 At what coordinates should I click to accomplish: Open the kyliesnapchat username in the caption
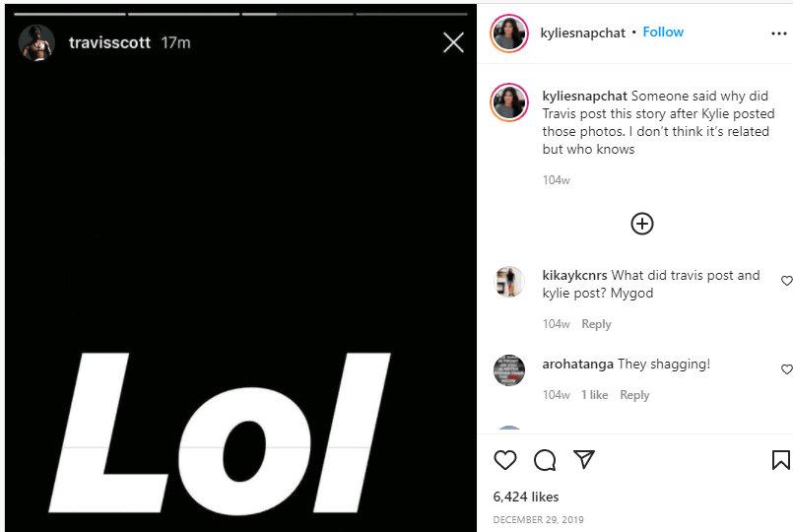pyautogui.click(x=584, y=97)
